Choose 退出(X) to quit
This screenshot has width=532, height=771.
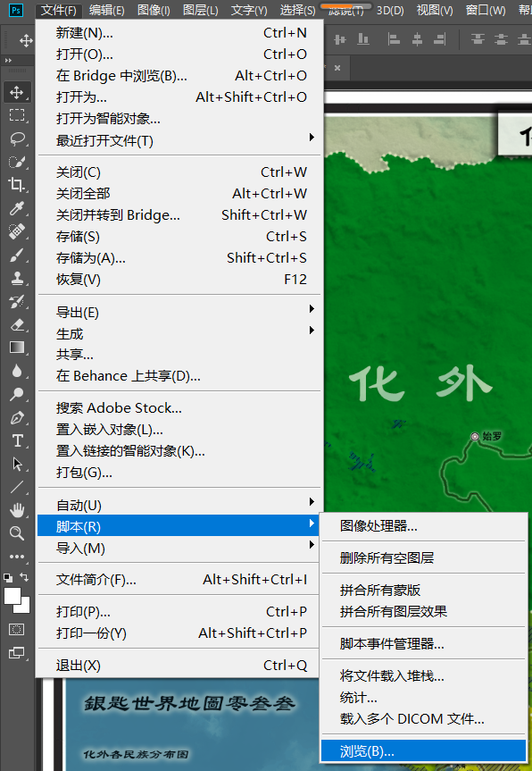(179, 666)
